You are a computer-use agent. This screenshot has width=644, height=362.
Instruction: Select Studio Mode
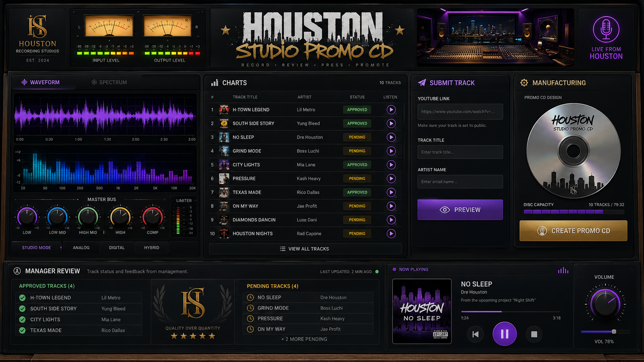pyautogui.click(x=36, y=248)
